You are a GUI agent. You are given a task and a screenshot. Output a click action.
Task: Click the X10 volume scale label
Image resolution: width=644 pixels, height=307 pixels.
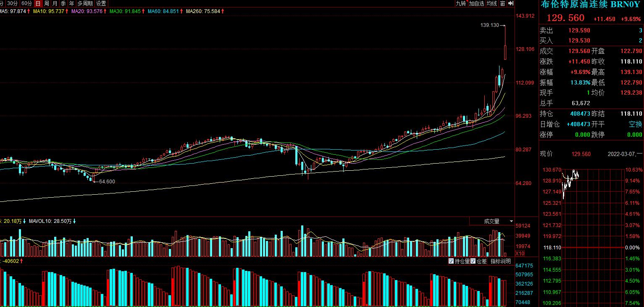[x=520, y=254]
